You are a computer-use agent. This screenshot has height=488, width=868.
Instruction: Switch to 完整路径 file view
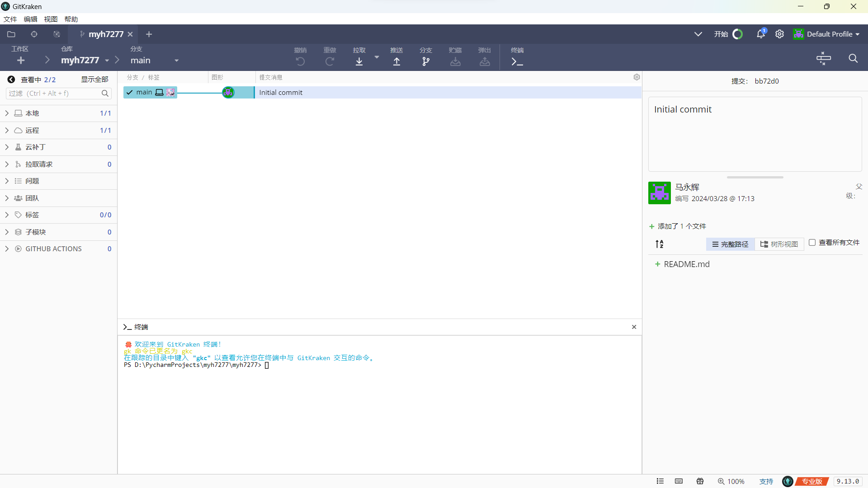point(730,244)
